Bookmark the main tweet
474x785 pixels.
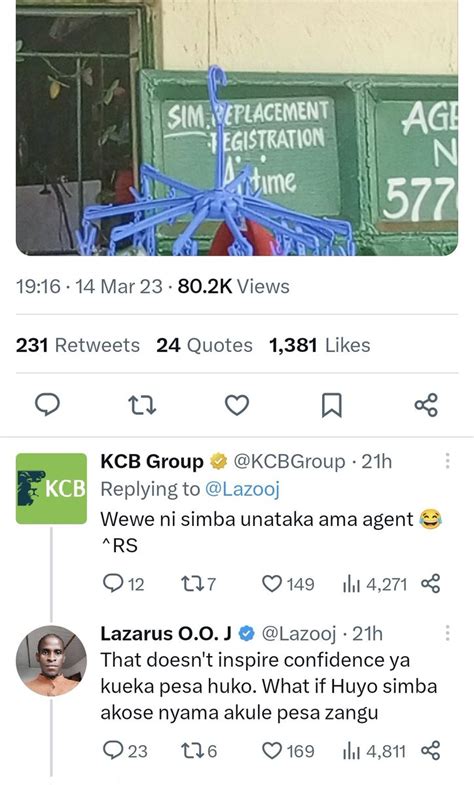(331, 405)
